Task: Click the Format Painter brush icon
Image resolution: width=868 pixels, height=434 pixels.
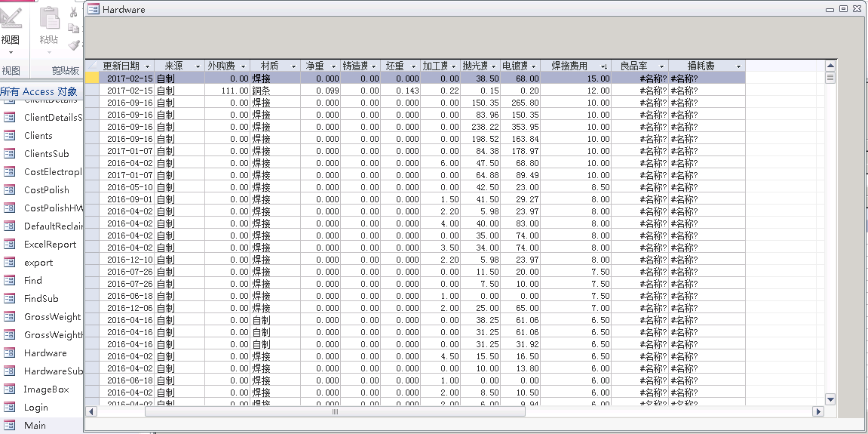Action: point(74,45)
